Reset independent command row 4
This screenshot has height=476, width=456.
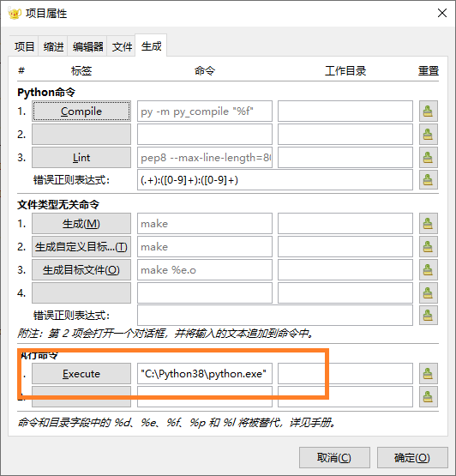[x=428, y=292]
